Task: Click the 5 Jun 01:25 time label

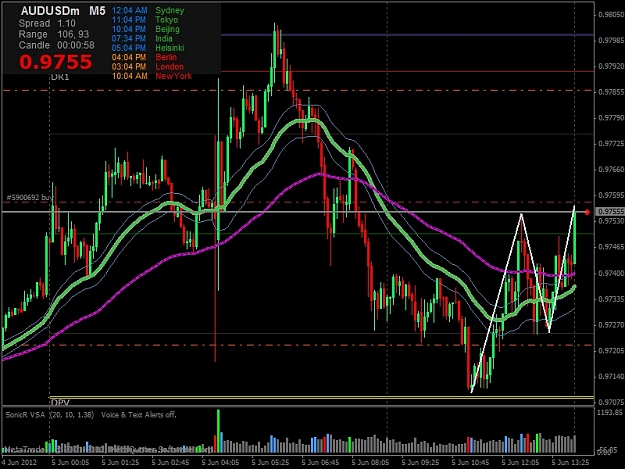Action: tap(120, 463)
